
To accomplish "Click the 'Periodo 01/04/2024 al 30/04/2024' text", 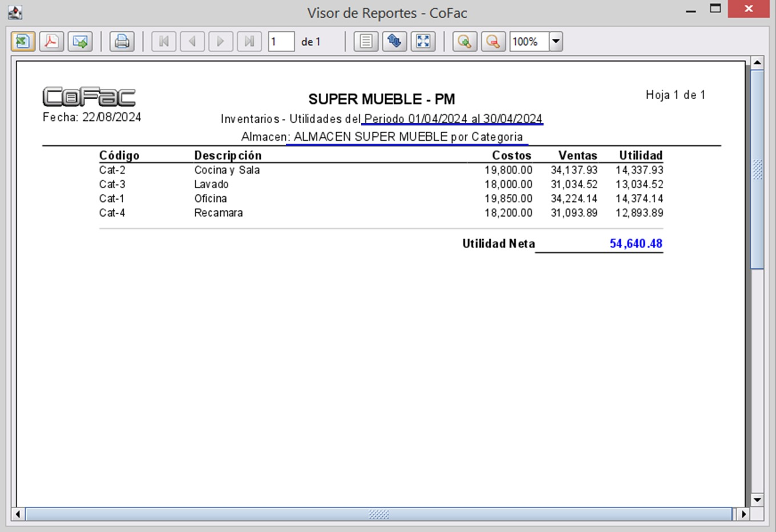I will (453, 119).
